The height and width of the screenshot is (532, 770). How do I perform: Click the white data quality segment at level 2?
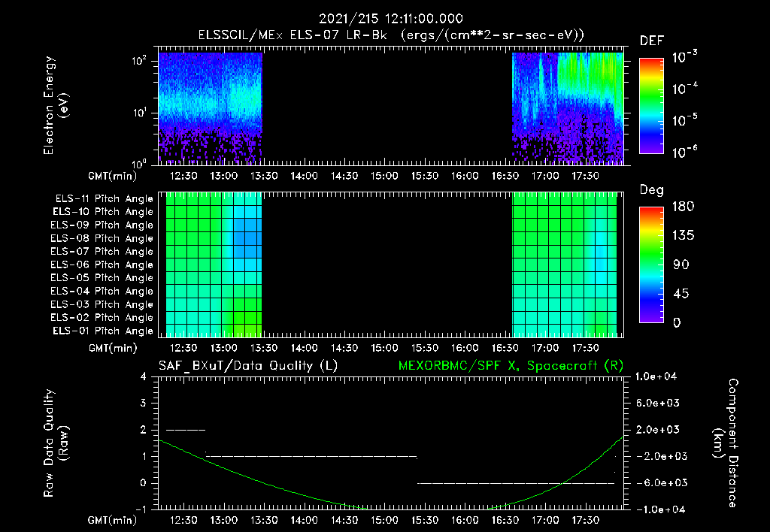pyautogui.click(x=186, y=430)
